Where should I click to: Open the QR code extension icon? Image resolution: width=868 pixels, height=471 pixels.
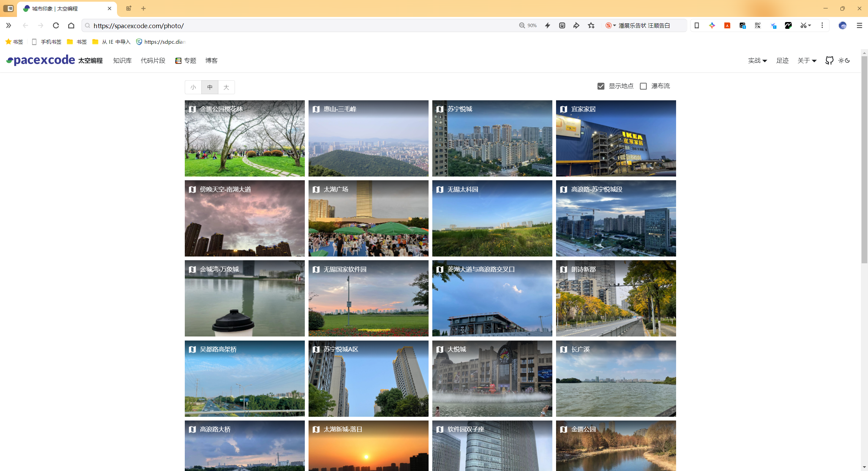click(758, 25)
